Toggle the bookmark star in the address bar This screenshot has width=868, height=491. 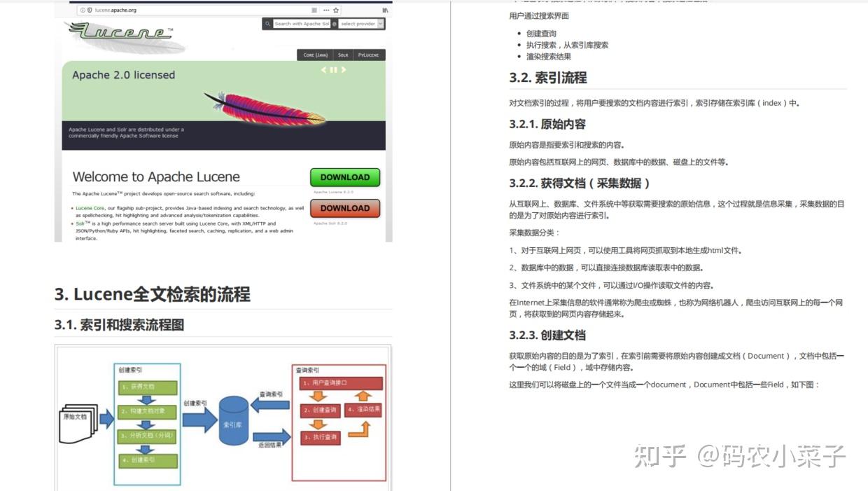coord(337,11)
